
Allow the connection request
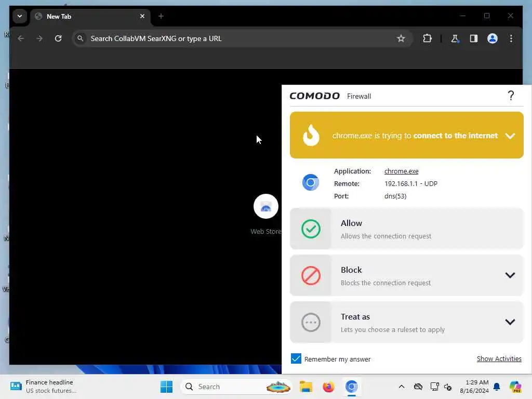pyautogui.click(x=406, y=229)
